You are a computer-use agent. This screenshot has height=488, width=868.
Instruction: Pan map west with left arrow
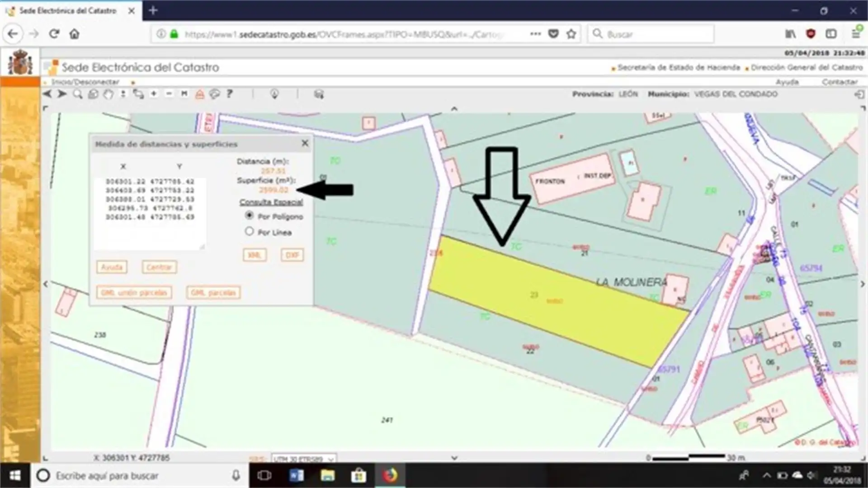pos(45,284)
